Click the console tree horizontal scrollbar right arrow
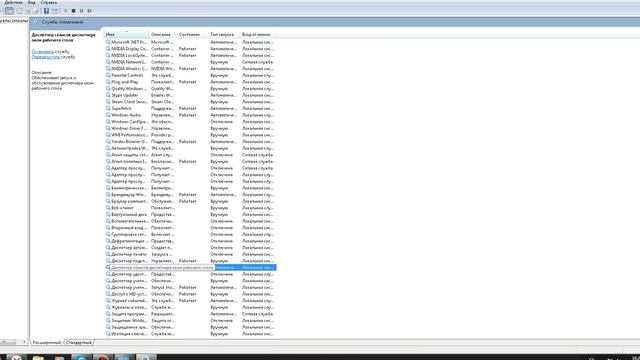Image resolution: width=640 pixels, height=360 pixels. [24, 342]
